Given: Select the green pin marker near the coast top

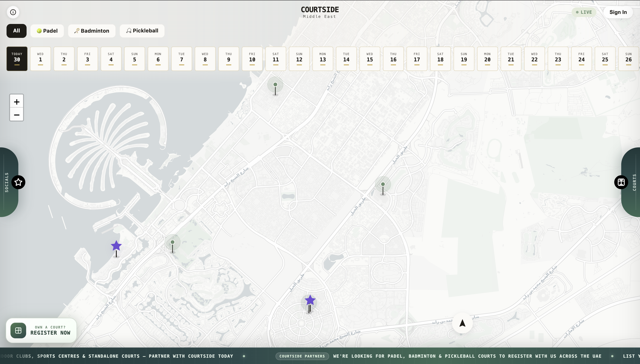Looking at the screenshot, I should [275, 84].
